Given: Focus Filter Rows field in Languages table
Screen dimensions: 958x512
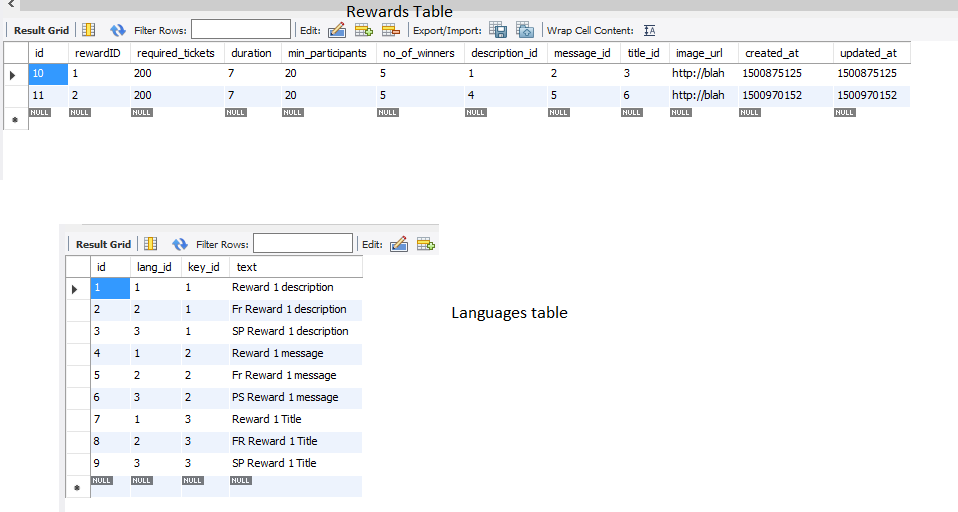Looking at the screenshot, I should (303, 243).
